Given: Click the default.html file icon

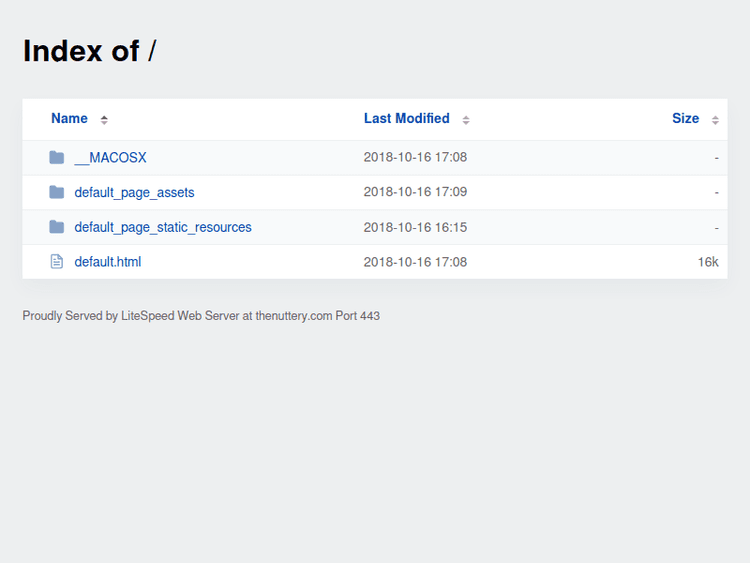Looking at the screenshot, I should [57, 262].
